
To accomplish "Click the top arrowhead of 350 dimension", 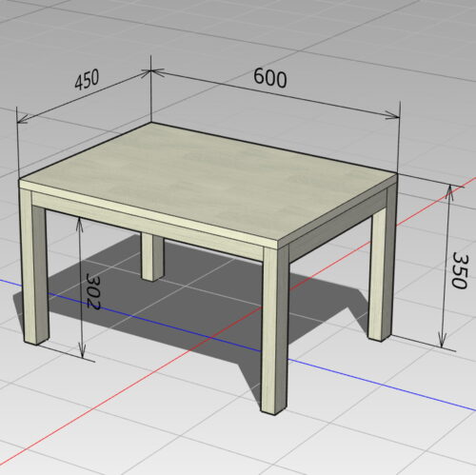I will click(450, 191).
